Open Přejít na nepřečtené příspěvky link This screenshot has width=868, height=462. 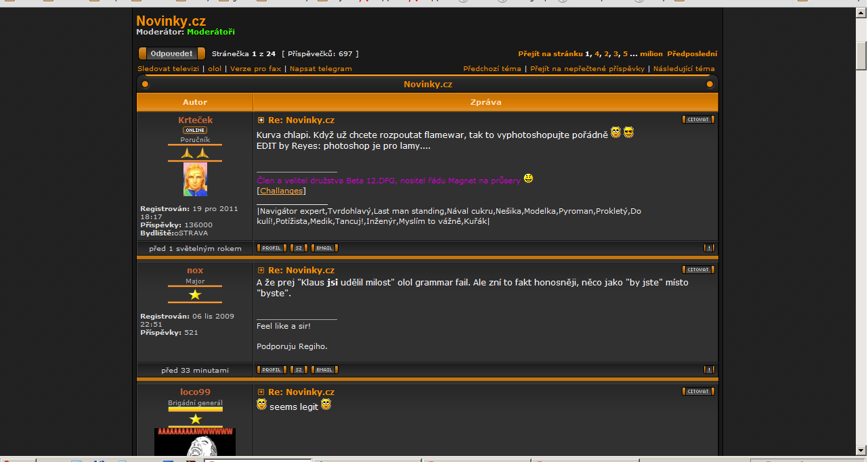tap(587, 69)
